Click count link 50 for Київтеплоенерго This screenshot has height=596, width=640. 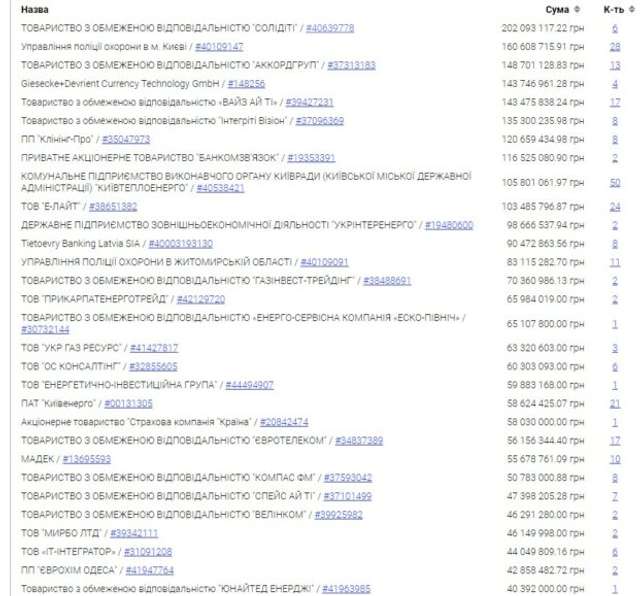coord(615,183)
